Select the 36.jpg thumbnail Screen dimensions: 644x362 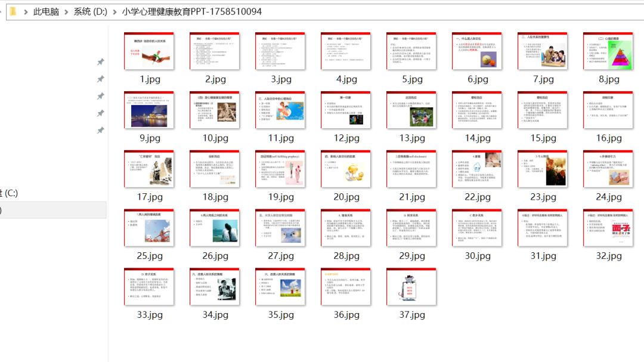346,287
